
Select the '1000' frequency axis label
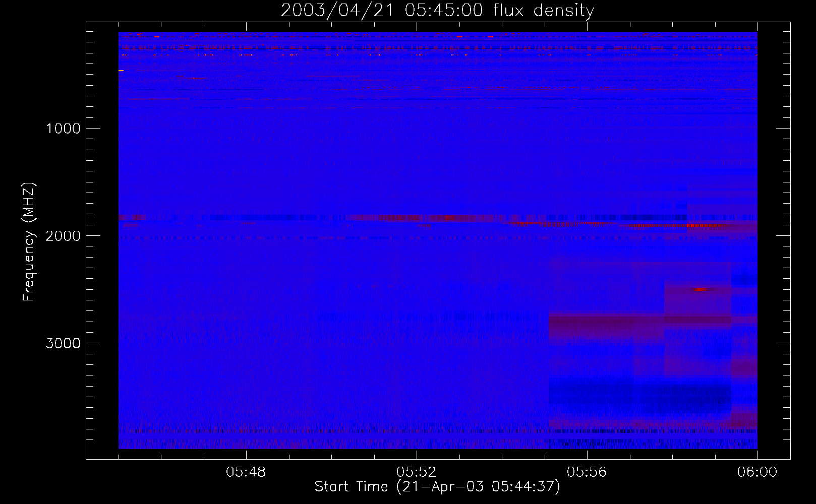pos(64,129)
